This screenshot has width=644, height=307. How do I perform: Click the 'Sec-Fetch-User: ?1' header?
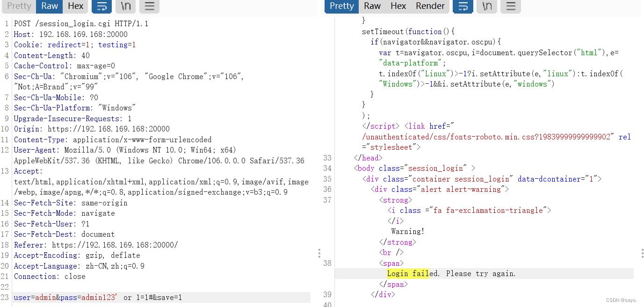[x=52, y=224]
